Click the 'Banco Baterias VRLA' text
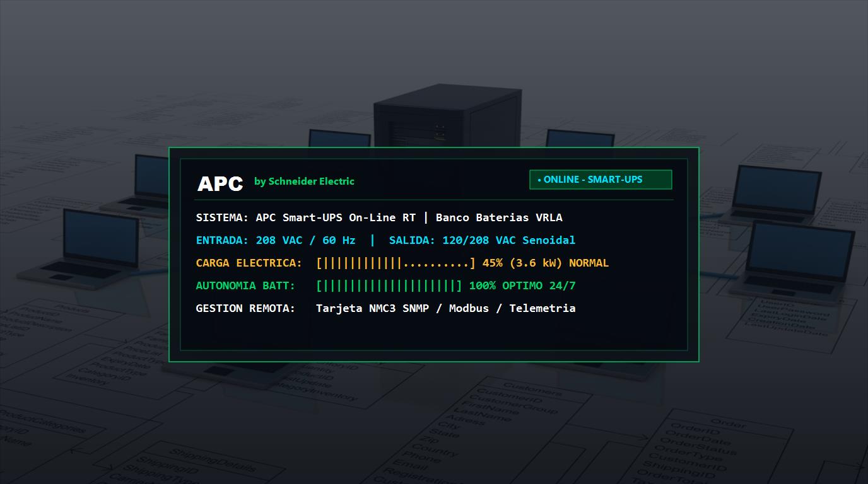 tap(499, 217)
